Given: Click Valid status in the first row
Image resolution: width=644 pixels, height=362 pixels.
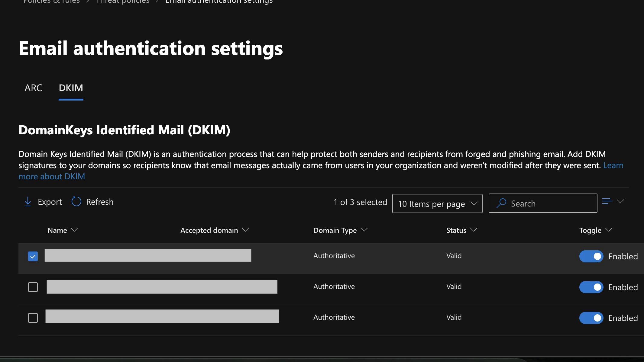Looking at the screenshot, I should click(454, 256).
